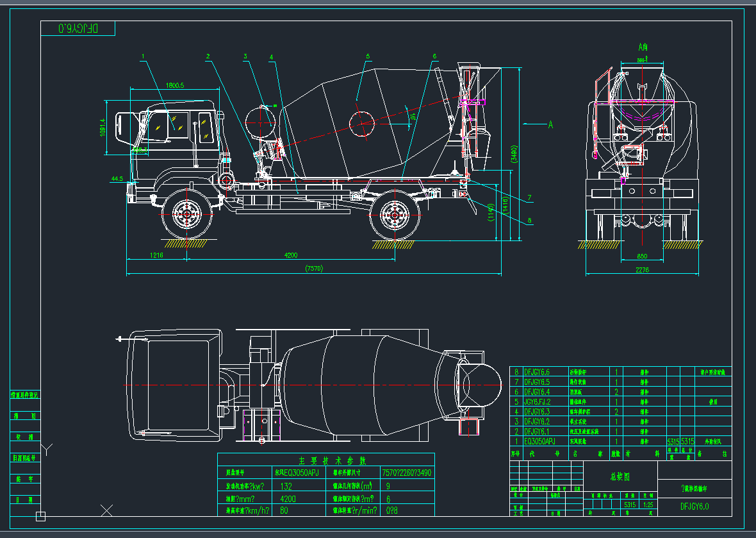Click the UCS X-axis marker
Image resolution: width=756 pixels, height=538 pixels.
point(107,510)
